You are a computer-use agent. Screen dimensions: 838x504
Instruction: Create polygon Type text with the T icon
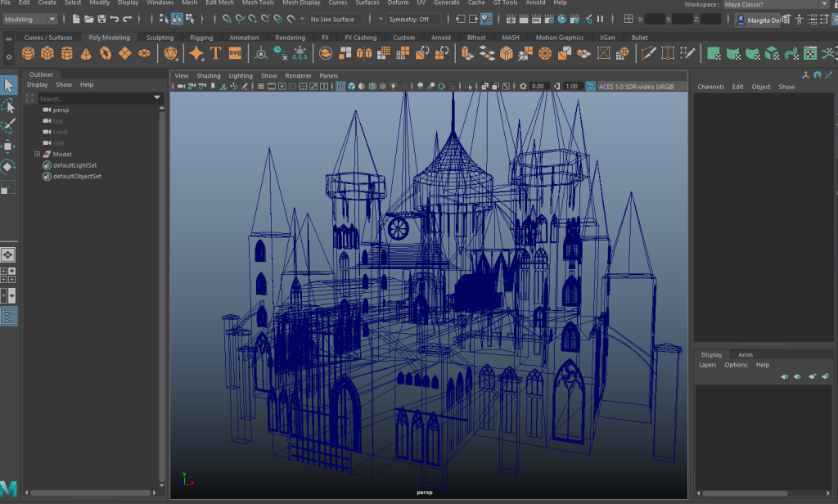(x=216, y=53)
